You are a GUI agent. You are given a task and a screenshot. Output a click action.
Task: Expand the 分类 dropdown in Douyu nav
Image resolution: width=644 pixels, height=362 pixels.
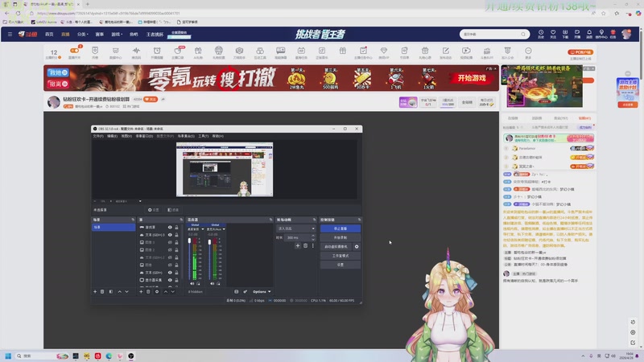point(83,34)
